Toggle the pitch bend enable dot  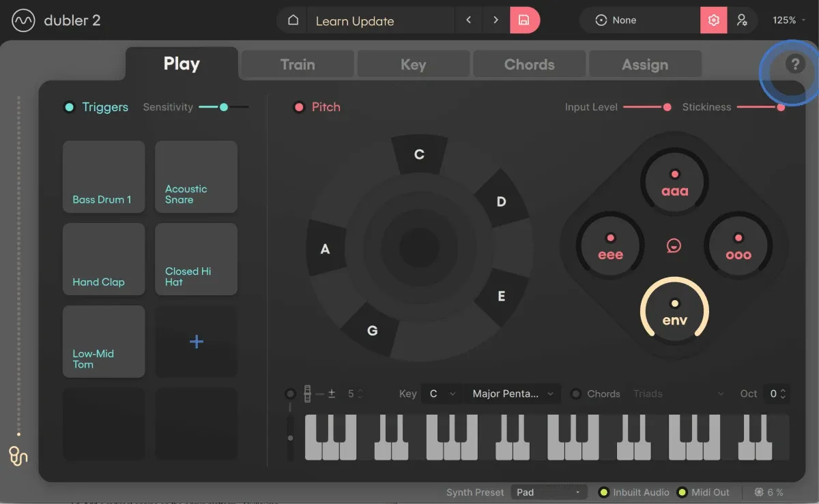[291, 394]
